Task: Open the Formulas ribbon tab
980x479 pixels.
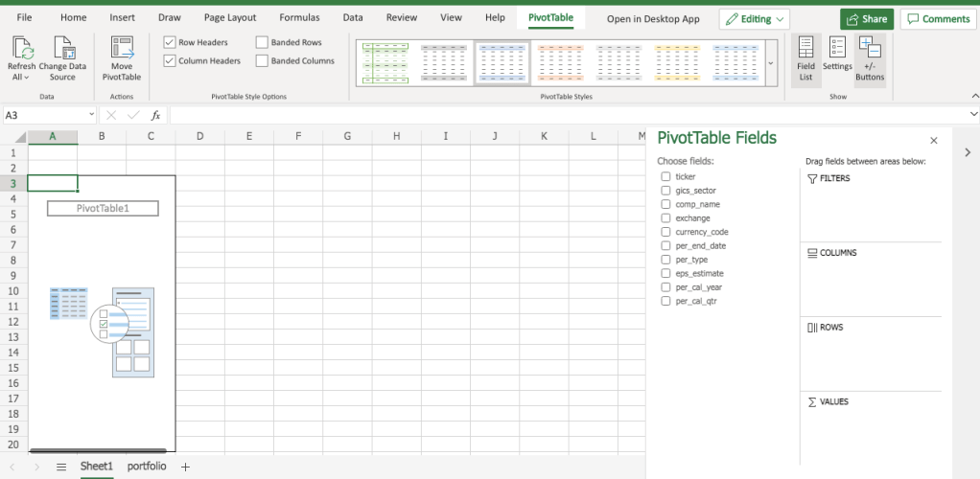Action: coord(299,18)
